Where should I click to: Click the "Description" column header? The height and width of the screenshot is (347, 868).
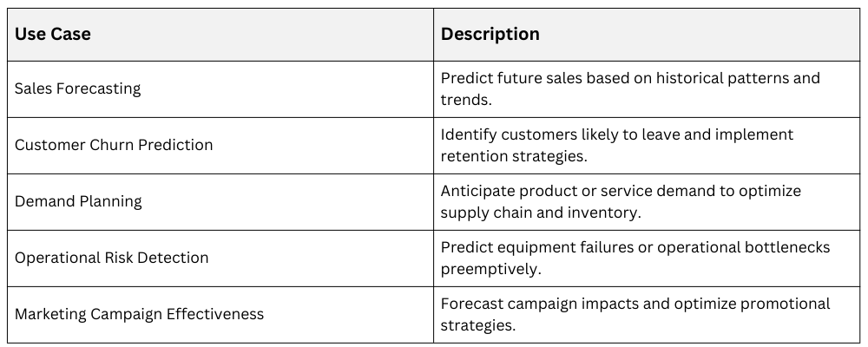pyautogui.click(x=490, y=35)
